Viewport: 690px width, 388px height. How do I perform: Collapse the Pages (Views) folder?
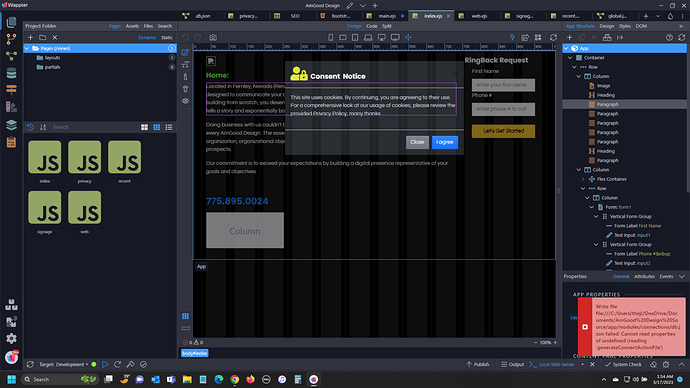click(27, 48)
